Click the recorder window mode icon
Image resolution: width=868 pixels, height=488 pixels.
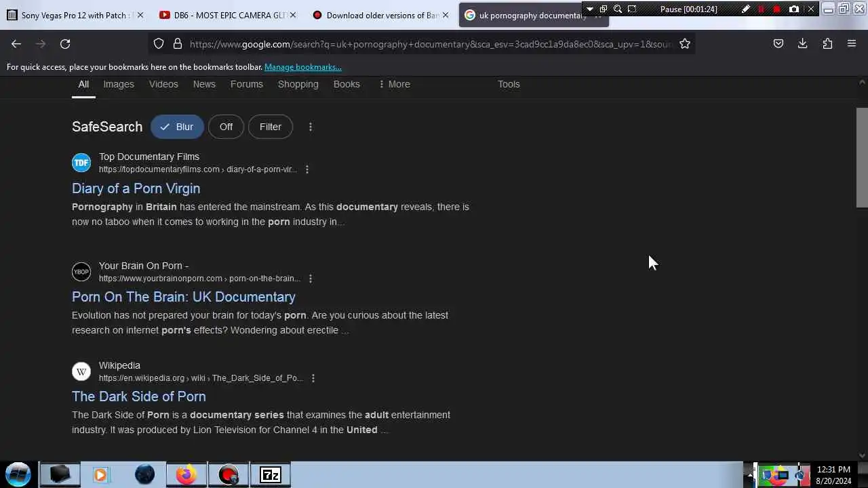(603, 9)
